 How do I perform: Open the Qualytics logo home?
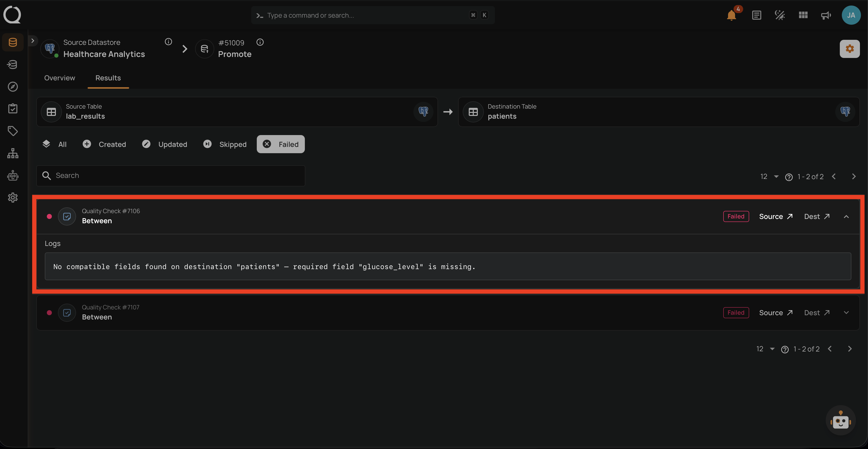(12, 15)
